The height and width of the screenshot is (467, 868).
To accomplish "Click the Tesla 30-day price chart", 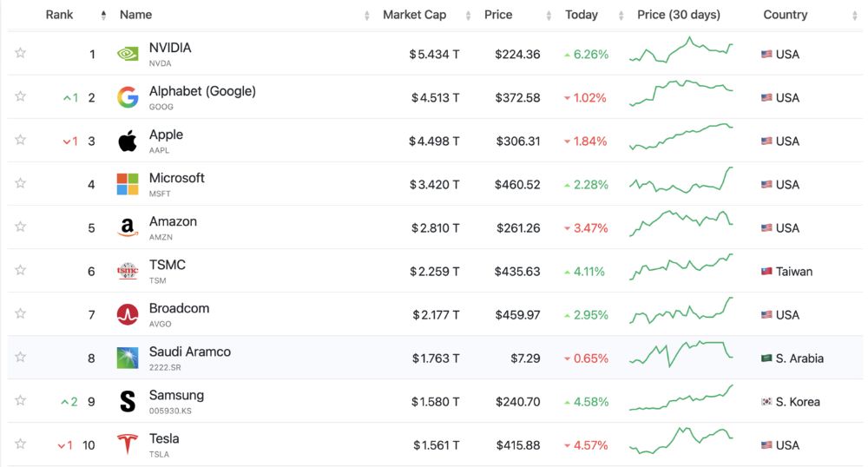I will tap(681, 440).
